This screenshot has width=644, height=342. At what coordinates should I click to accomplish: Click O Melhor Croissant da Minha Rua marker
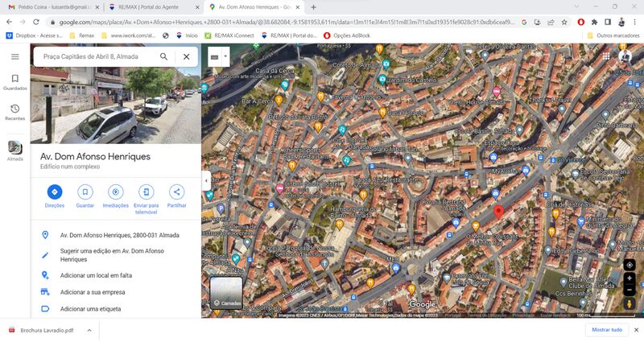(x=476, y=226)
